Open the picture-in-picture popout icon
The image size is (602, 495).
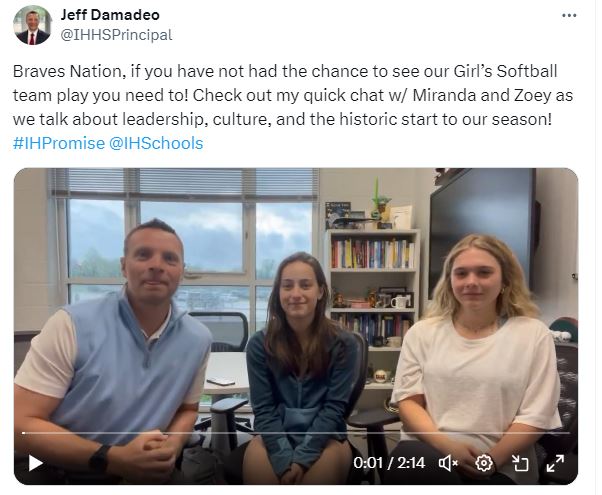coord(520,463)
